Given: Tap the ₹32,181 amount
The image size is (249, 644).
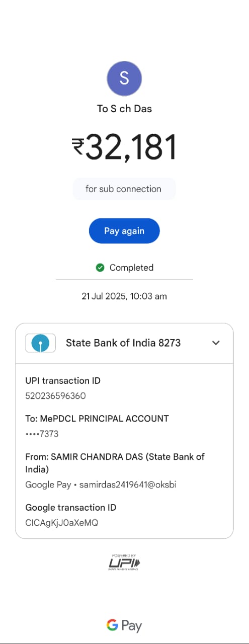Looking at the screenshot, I should tap(124, 147).
